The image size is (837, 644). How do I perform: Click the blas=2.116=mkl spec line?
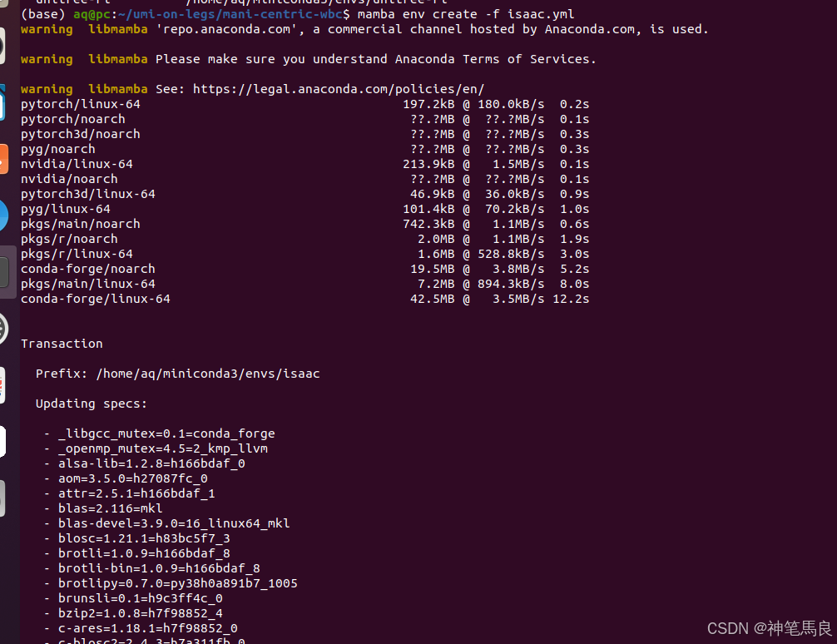click(111, 508)
